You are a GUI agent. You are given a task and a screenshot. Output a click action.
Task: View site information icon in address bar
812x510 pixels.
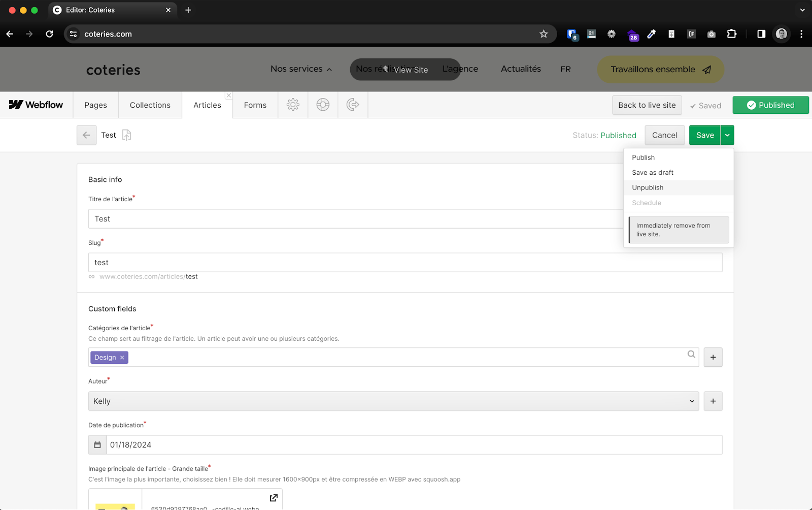[73, 34]
